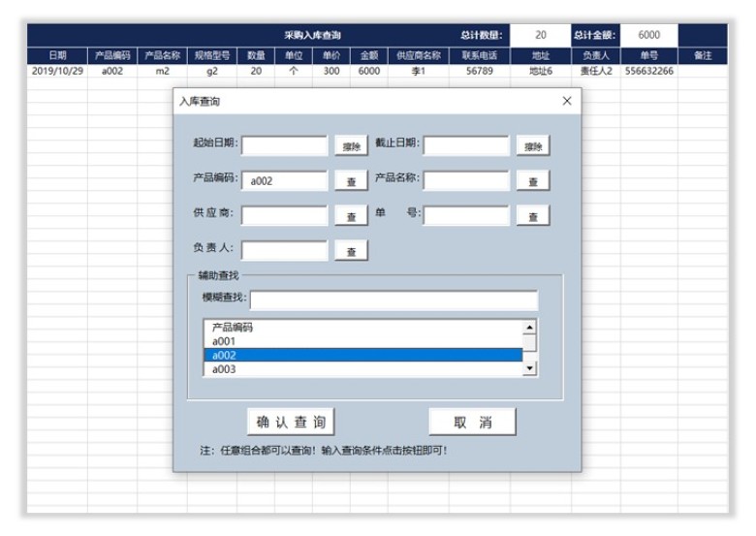Click the 单价 column header
Screen dimensions: 756x536
click(x=331, y=55)
